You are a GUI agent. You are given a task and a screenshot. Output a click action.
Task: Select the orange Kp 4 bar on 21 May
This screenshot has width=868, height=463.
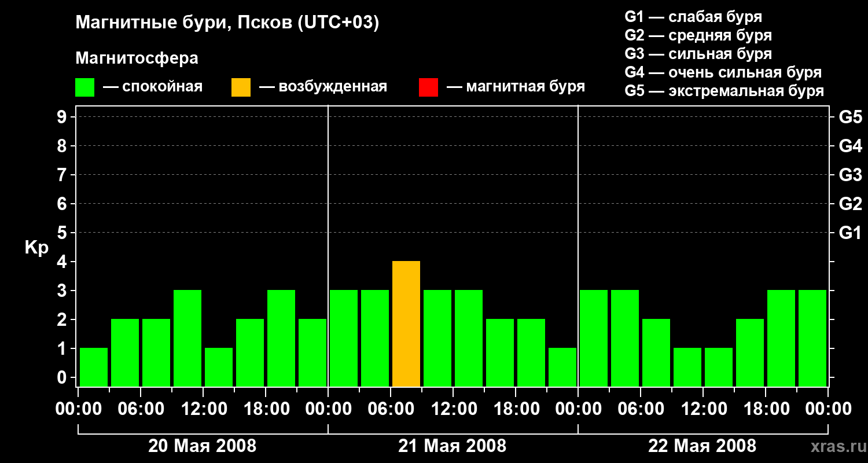(406, 324)
